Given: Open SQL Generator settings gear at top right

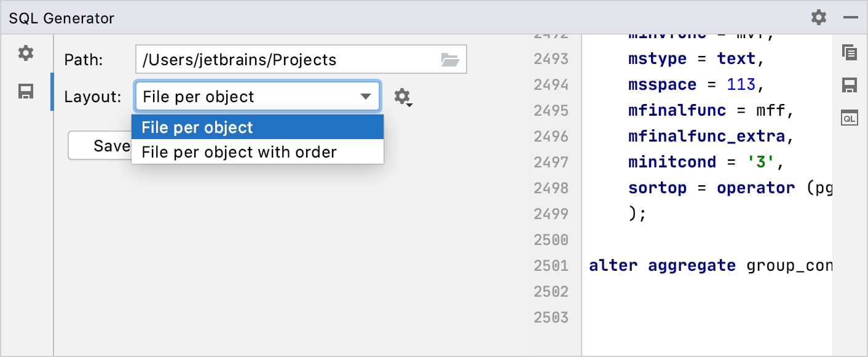Looking at the screenshot, I should [819, 17].
